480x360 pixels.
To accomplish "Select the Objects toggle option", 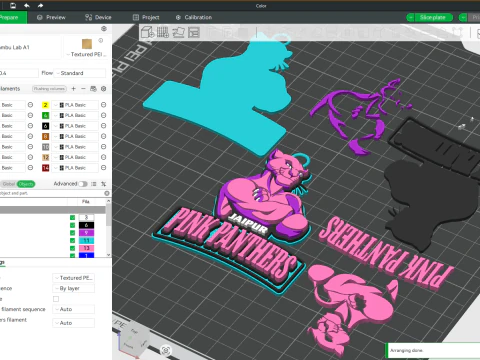I will [26, 184].
